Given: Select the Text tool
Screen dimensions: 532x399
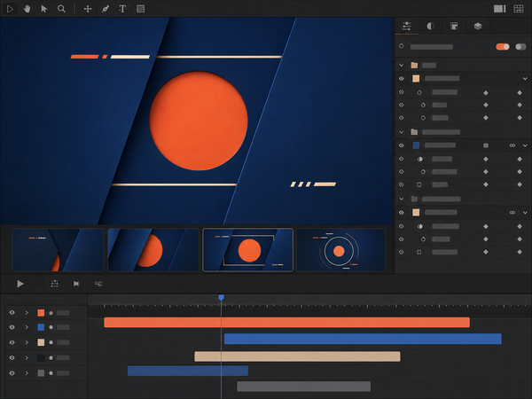Looking at the screenshot, I should pos(122,9).
